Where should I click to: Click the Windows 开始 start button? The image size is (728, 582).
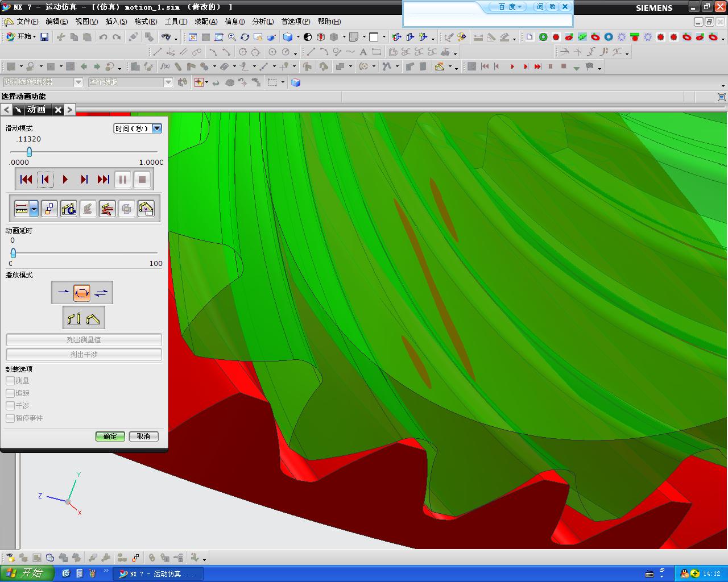pos(27,573)
